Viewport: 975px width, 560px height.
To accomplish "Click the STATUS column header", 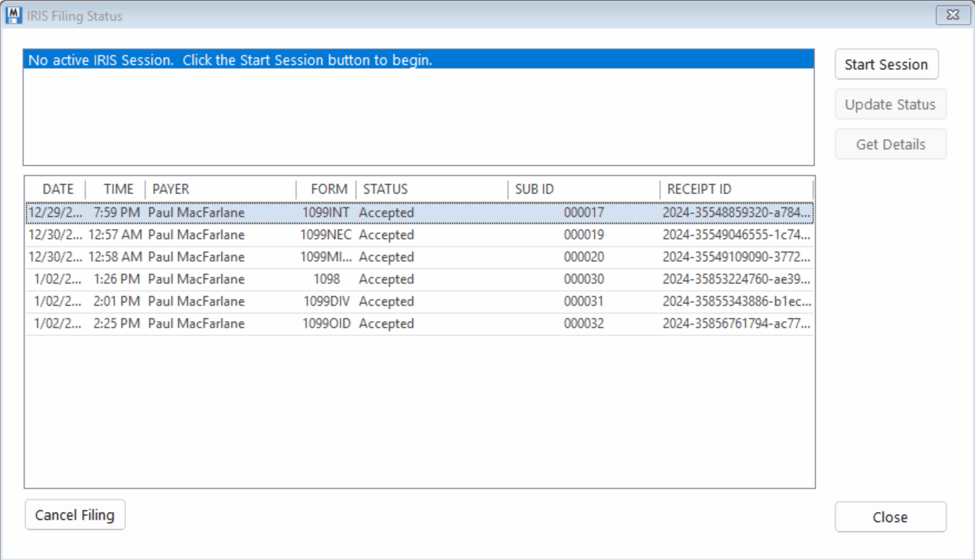I will click(x=432, y=189).
